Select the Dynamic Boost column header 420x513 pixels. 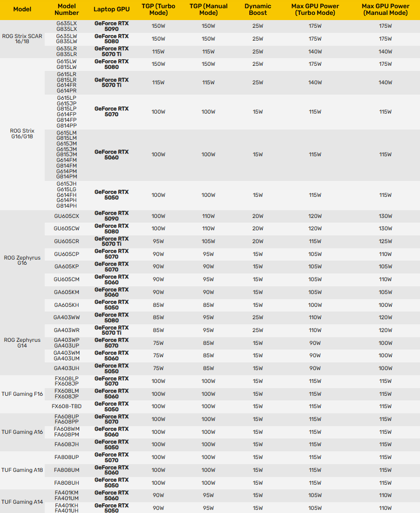[x=258, y=9]
